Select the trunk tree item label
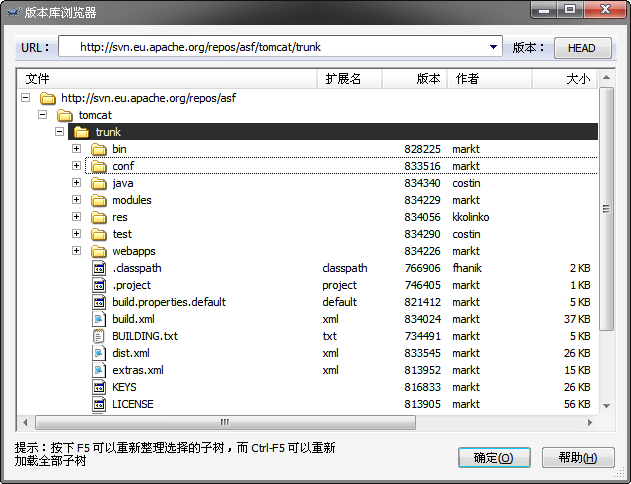Image resolution: width=631 pixels, height=484 pixels. coord(108,132)
